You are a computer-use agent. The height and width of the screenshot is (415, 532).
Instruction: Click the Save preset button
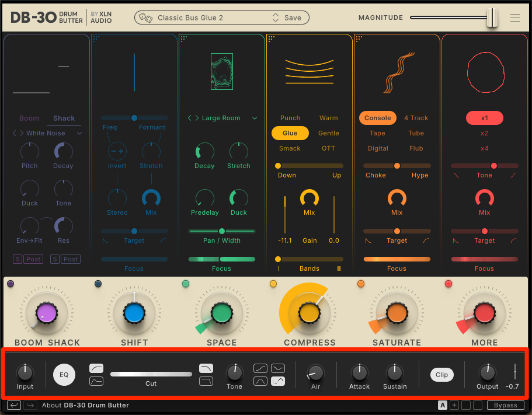[x=293, y=18]
